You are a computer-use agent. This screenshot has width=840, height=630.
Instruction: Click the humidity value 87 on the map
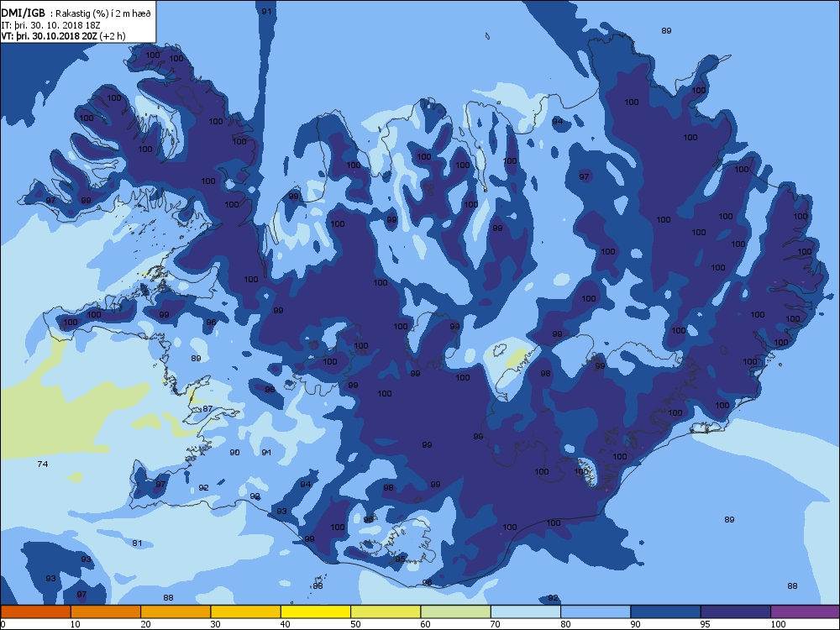point(207,409)
